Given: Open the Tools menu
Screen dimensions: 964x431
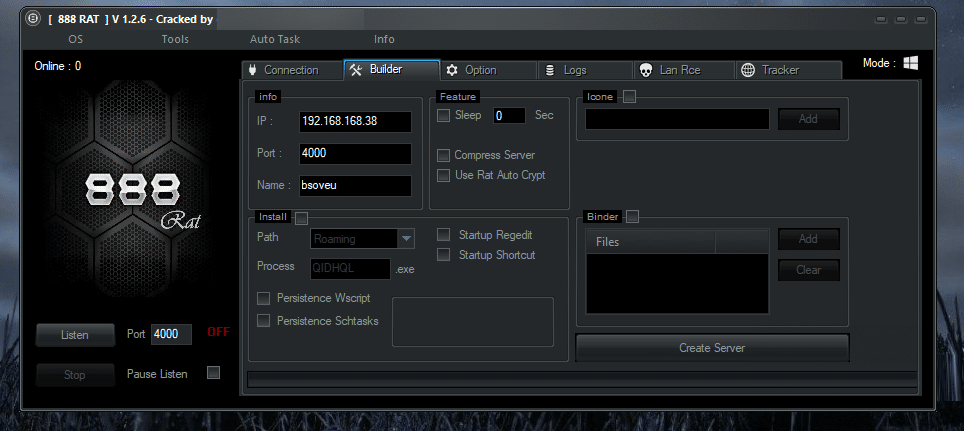Looking at the screenshot, I should pos(175,39).
